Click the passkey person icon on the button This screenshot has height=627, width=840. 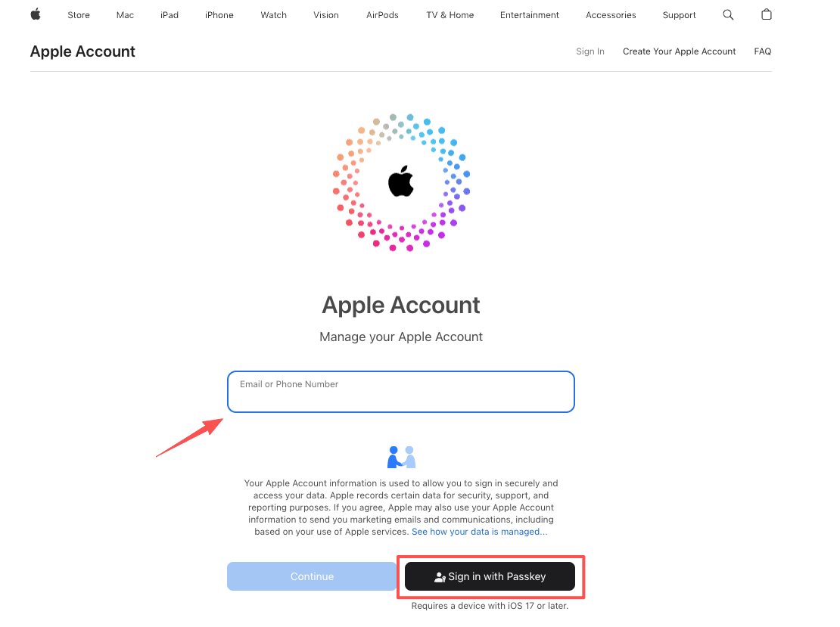[x=440, y=576]
